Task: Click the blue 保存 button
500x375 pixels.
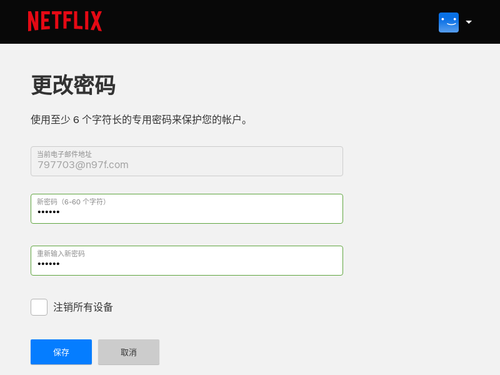Action: pos(61,352)
